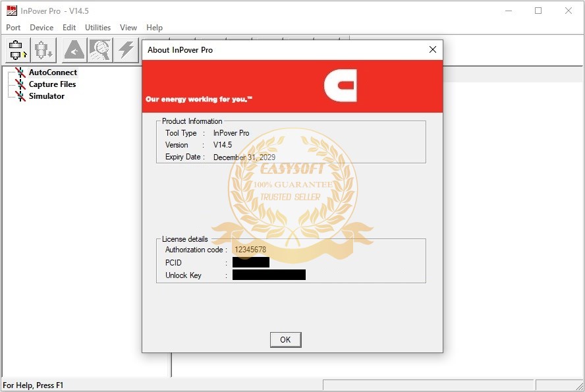Open the Help menu
This screenshot has width=585, height=392.
click(x=154, y=28)
